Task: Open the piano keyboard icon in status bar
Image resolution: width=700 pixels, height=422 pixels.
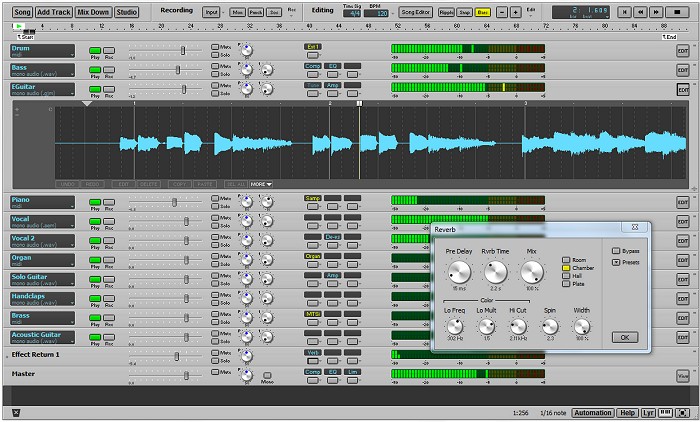Action: [x=664, y=412]
